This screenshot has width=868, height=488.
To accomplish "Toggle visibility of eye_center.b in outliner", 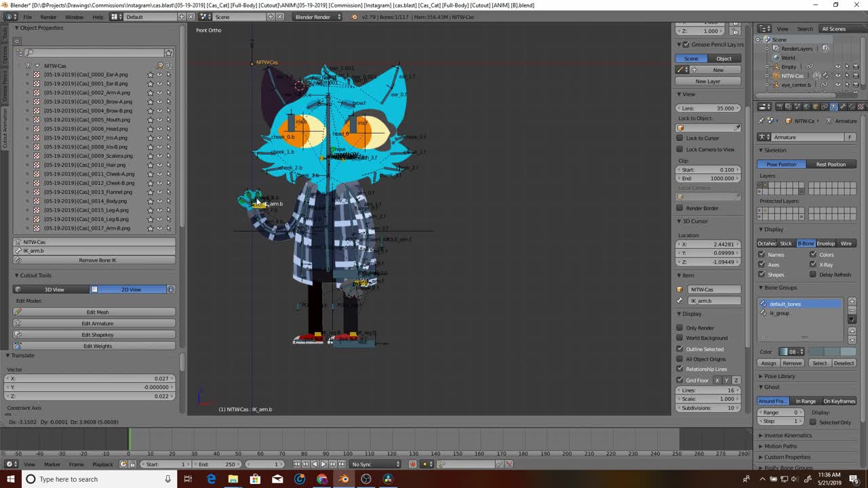I will [x=838, y=85].
